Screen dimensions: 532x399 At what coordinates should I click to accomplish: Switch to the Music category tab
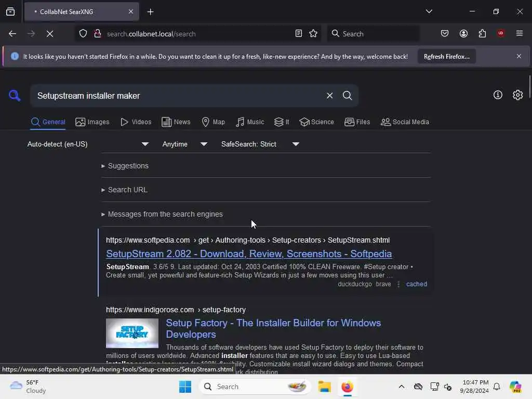pyautogui.click(x=250, y=122)
